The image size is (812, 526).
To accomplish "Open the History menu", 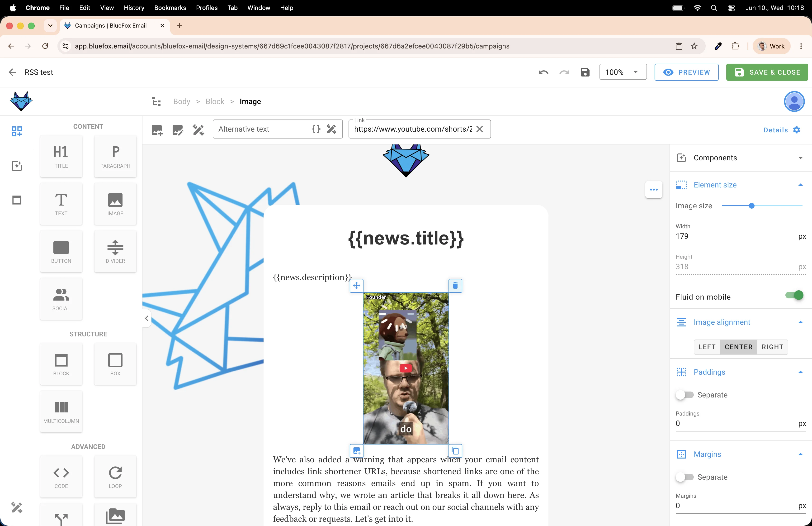I will tap(134, 8).
